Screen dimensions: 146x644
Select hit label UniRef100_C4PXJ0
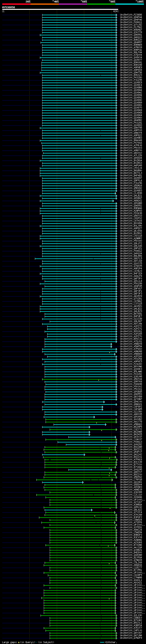point(131,631)
